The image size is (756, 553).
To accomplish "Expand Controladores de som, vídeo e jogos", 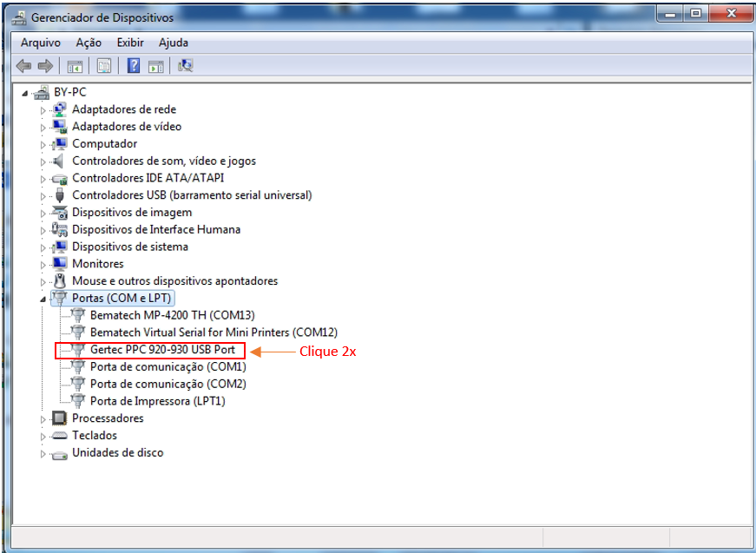I will point(43,162).
